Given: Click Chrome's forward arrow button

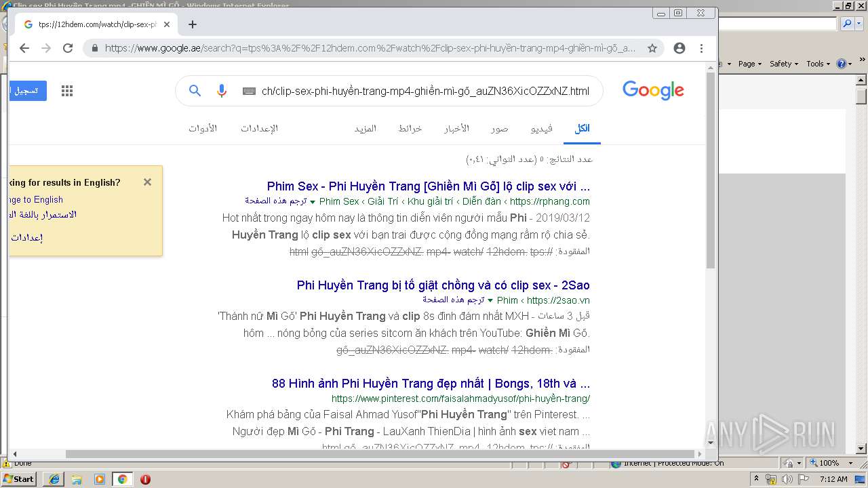Looking at the screenshot, I should tap(46, 48).
